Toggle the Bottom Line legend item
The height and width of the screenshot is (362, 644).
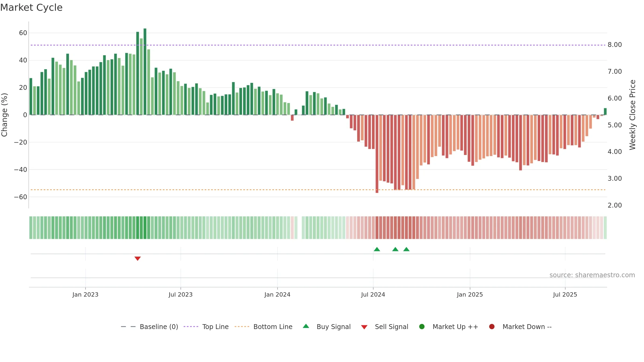coord(264,327)
